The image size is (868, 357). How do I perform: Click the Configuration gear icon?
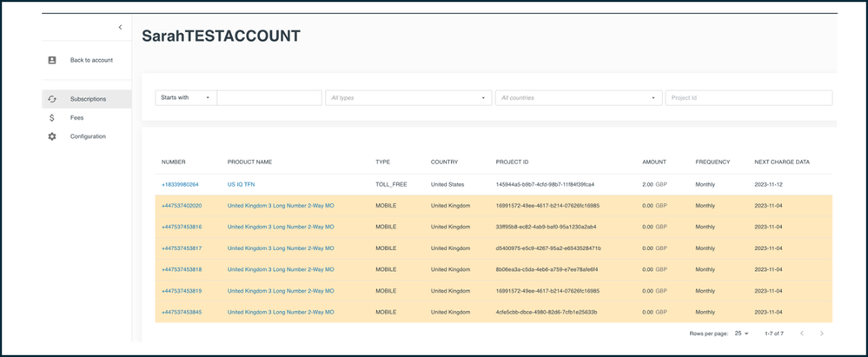point(52,136)
